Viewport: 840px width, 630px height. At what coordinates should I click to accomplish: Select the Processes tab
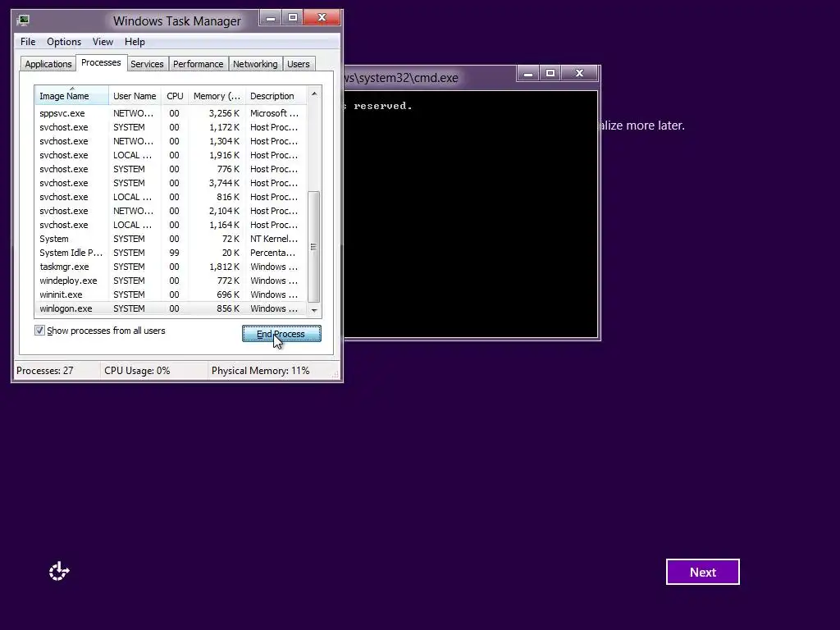click(x=101, y=62)
